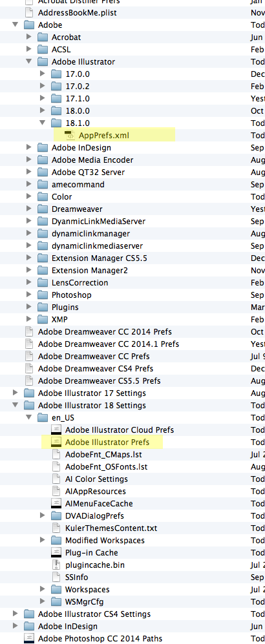Expand the Adobe Media Encoder triangle
The width and height of the screenshot is (265, 644).
tap(28, 160)
